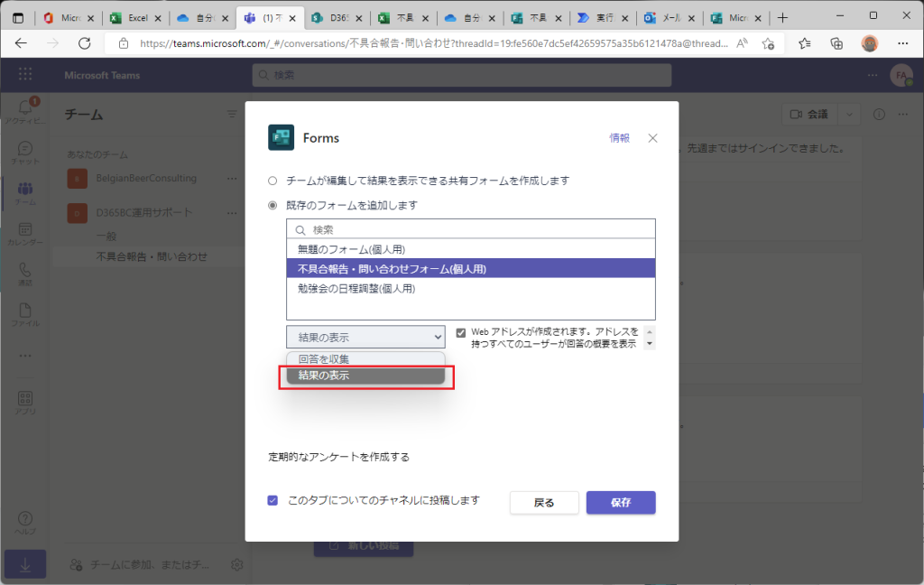Select the BelgianBeerConsulting team
This screenshot has height=585, width=924.
[x=146, y=178]
